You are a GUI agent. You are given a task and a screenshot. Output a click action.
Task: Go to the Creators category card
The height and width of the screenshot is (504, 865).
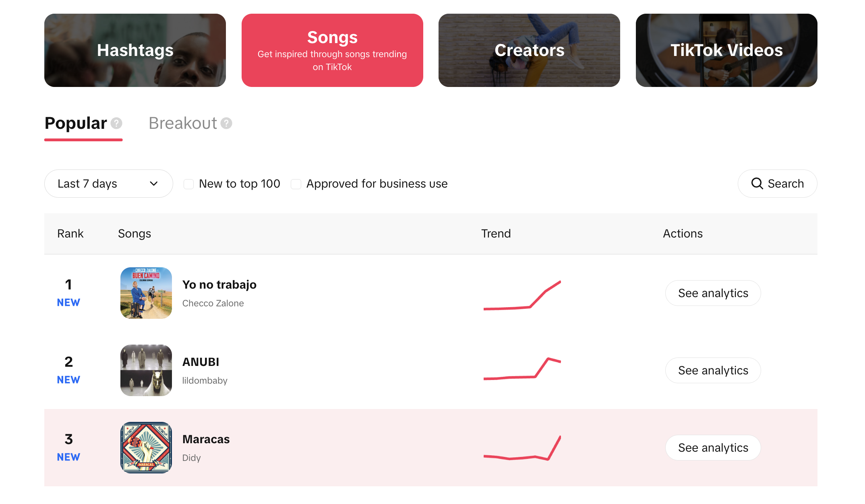(529, 50)
